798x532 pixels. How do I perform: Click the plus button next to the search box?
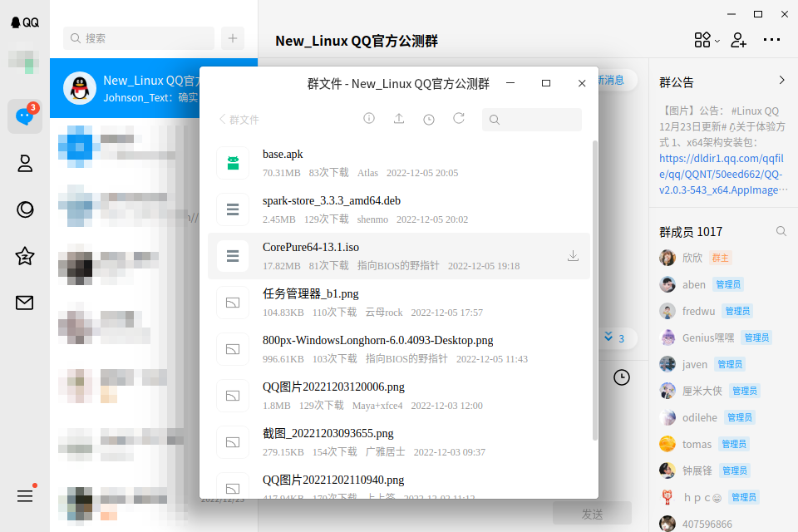point(233,38)
